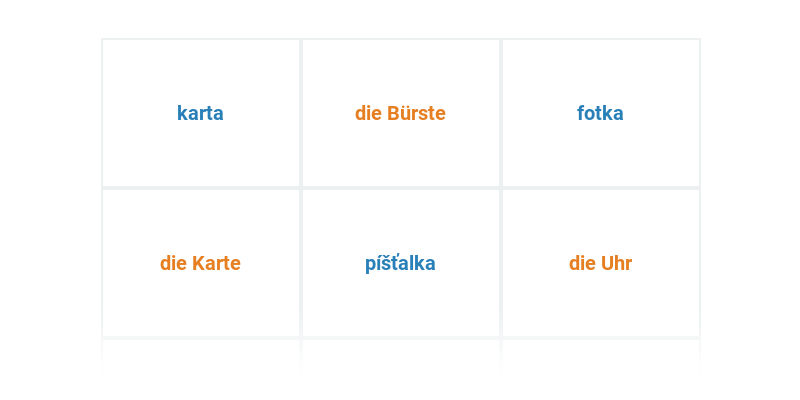
Task: Choose the card directly below karta
Action: tap(201, 263)
